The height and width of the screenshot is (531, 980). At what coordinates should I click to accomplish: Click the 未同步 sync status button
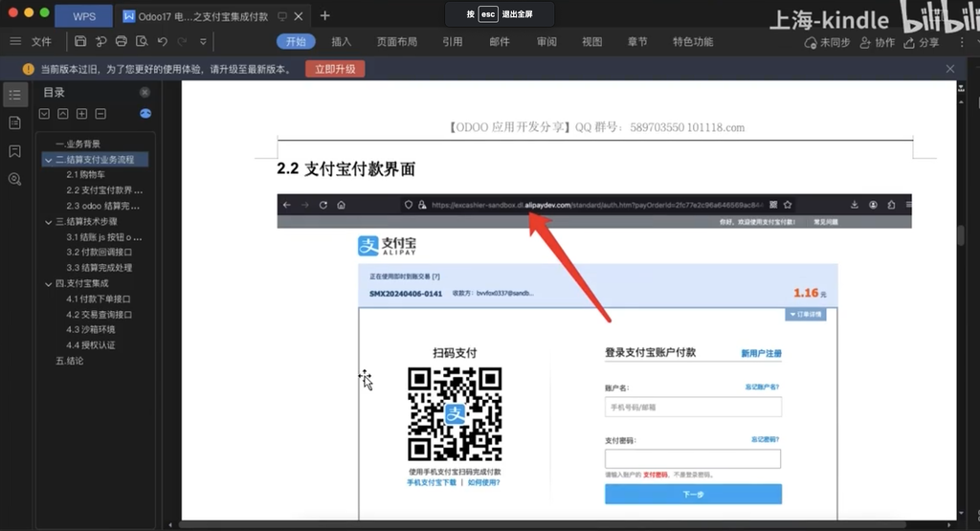coord(827,42)
